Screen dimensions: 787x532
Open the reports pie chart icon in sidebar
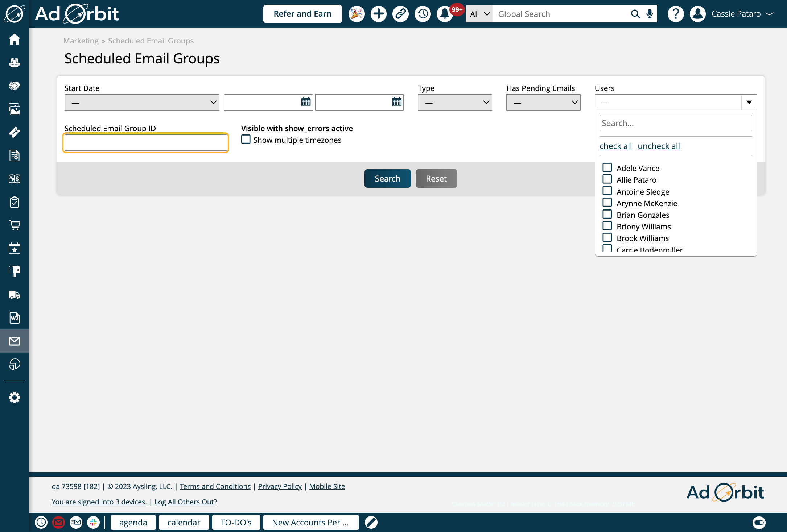click(15, 364)
